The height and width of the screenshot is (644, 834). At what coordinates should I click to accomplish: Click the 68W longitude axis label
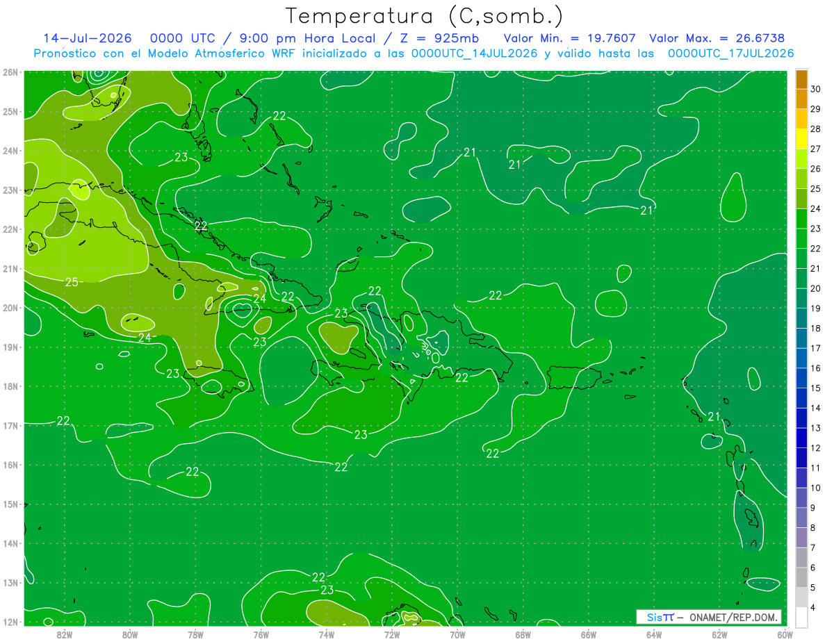[523, 634]
